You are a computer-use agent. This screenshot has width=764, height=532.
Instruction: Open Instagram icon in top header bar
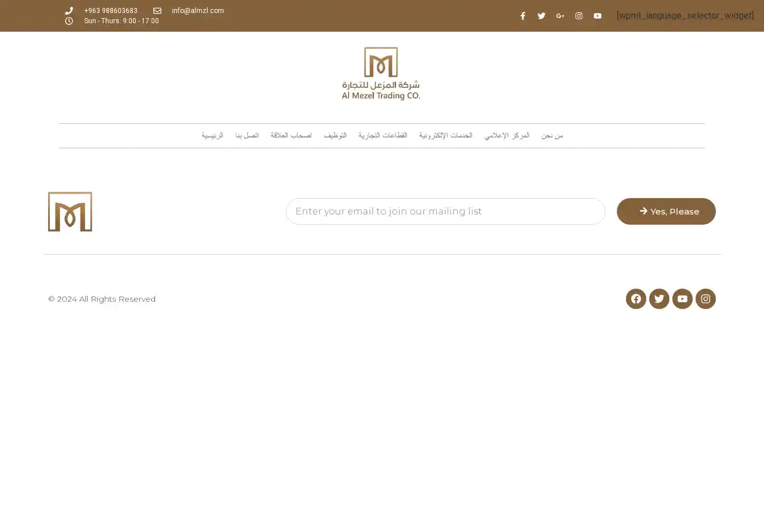(578, 16)
